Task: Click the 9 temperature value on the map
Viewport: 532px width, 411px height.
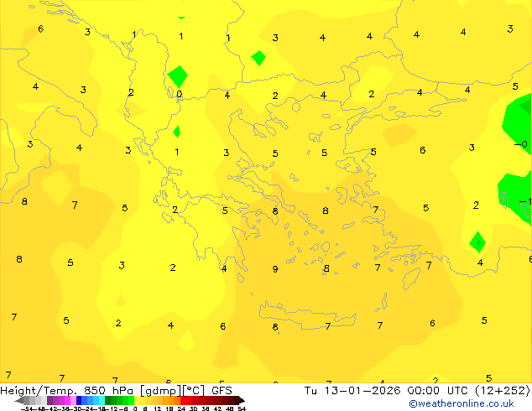Action: 275,269
